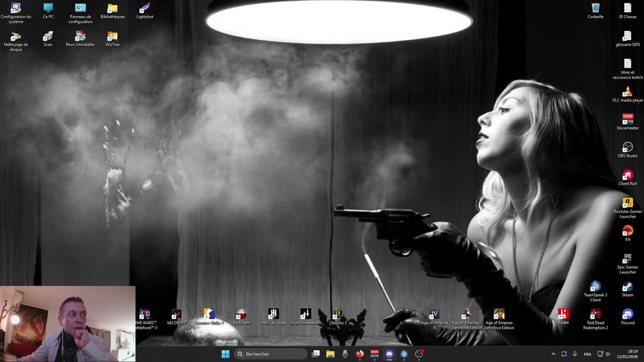Select the OBS Studio desktop icon
The height and width of the screenshot is (362, 644).
pos(627,150)
